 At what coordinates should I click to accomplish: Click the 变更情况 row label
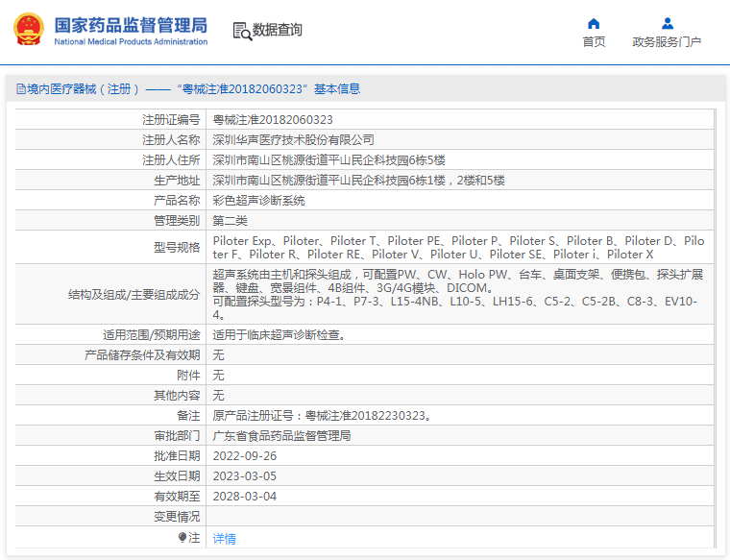click(177, 517)
